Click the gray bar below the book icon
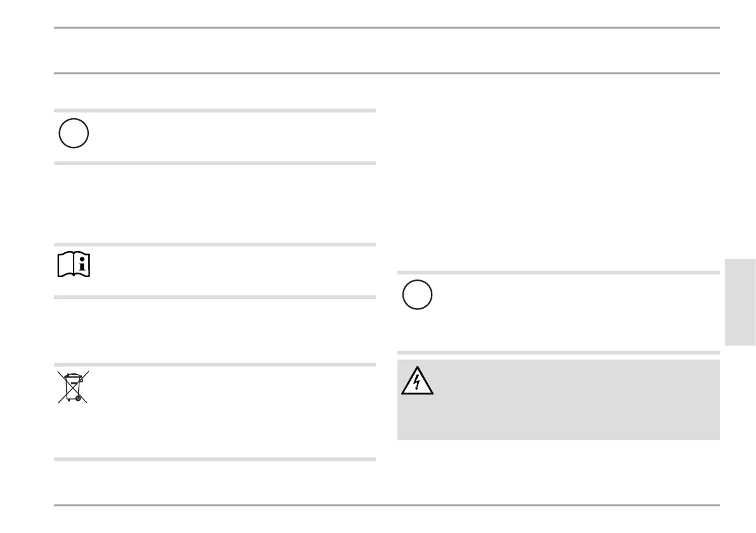This screenshot has height=533, width=756. click(x=215, y=297)
